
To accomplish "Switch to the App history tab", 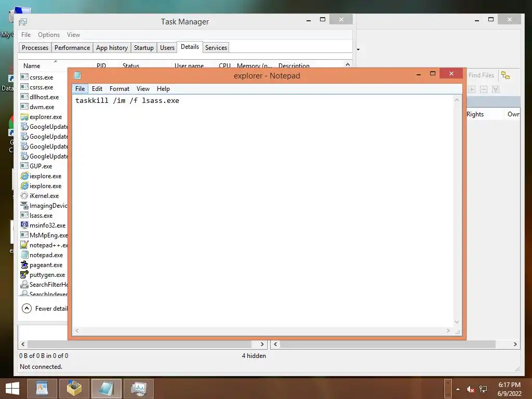I will click(112, 47).
